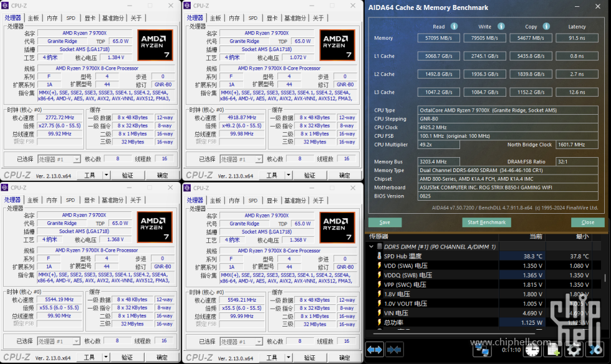Click the expand-columns double arrow icon in sensor panel
The height and width of the screenshot is (364, 611).
375,350
